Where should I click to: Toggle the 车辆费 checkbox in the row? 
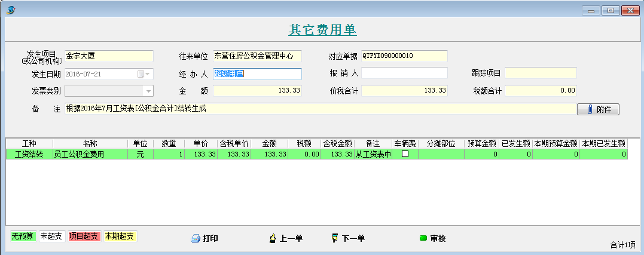[x=405, y=154]
